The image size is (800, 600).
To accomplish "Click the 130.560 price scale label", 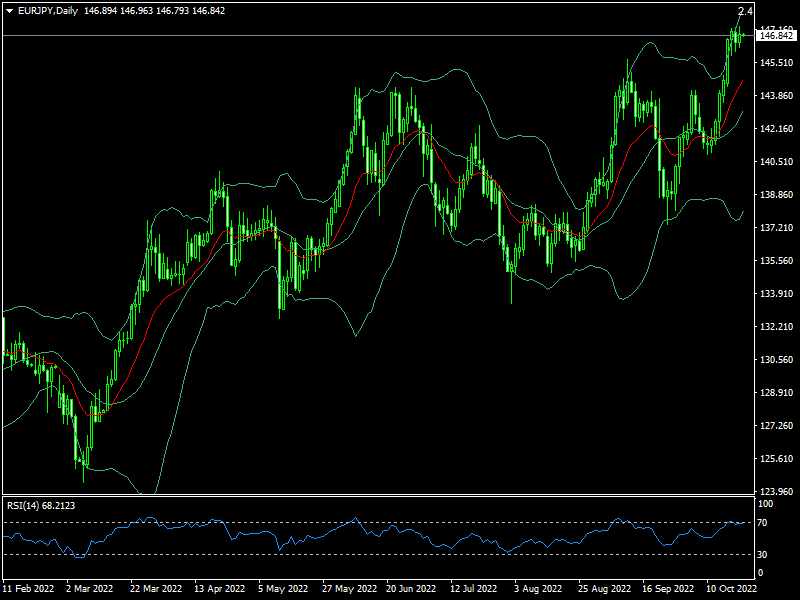I will [x=777, y=360].
